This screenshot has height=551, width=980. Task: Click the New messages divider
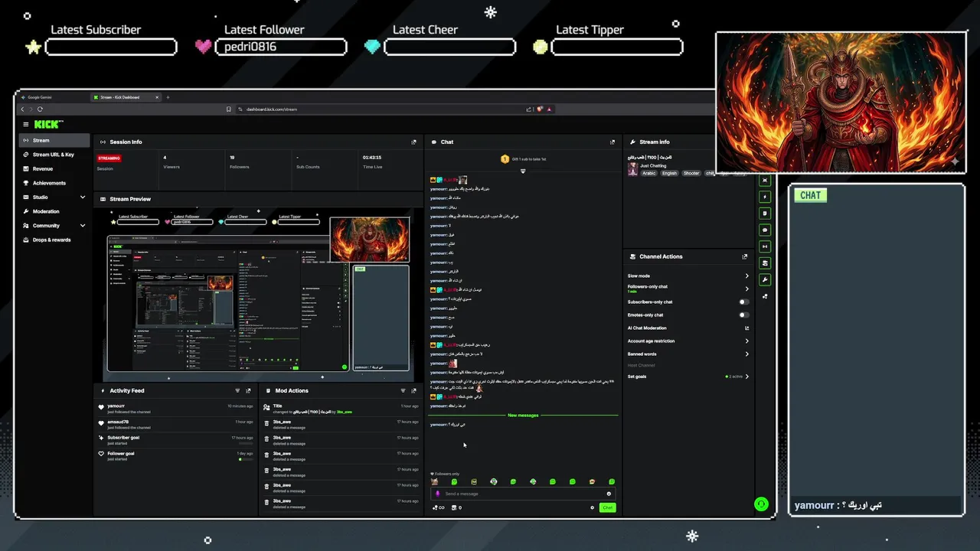point(523,415)
